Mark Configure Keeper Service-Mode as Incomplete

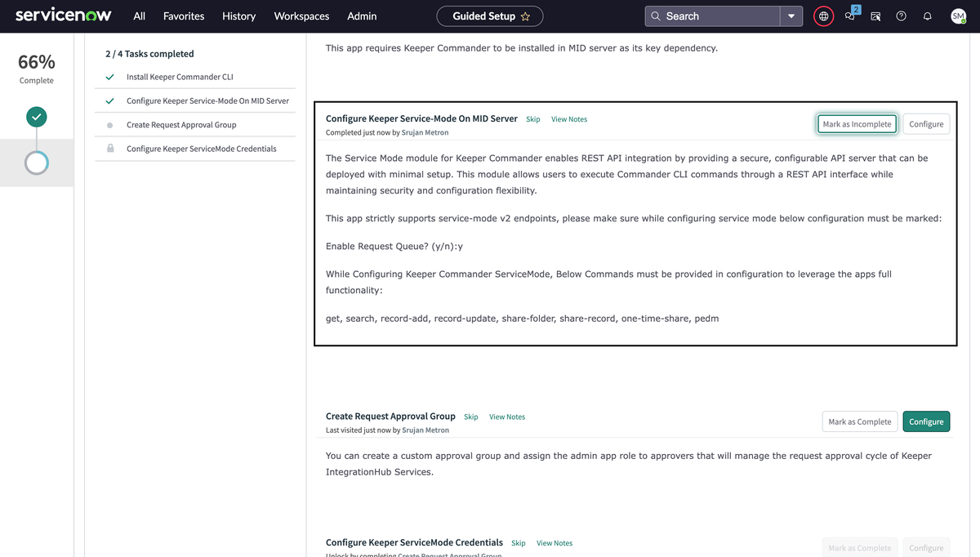click(x=857, y=124)
